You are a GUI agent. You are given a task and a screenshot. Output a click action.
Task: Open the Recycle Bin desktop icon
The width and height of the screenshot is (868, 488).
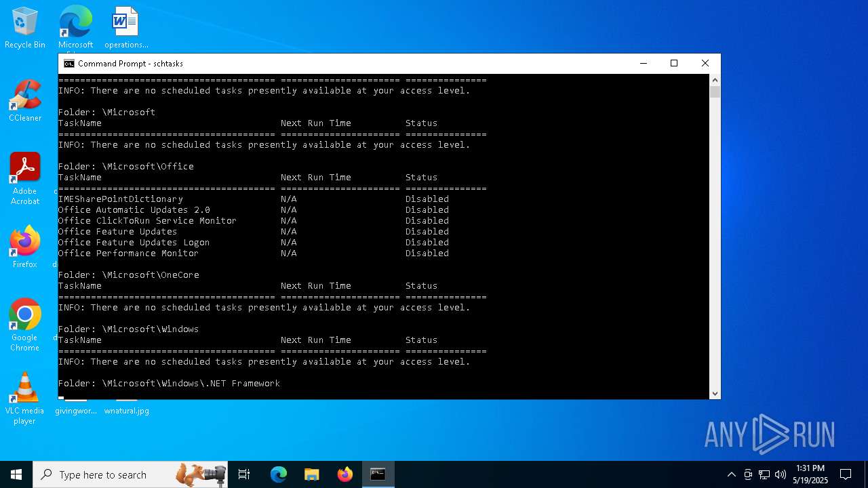25,28
